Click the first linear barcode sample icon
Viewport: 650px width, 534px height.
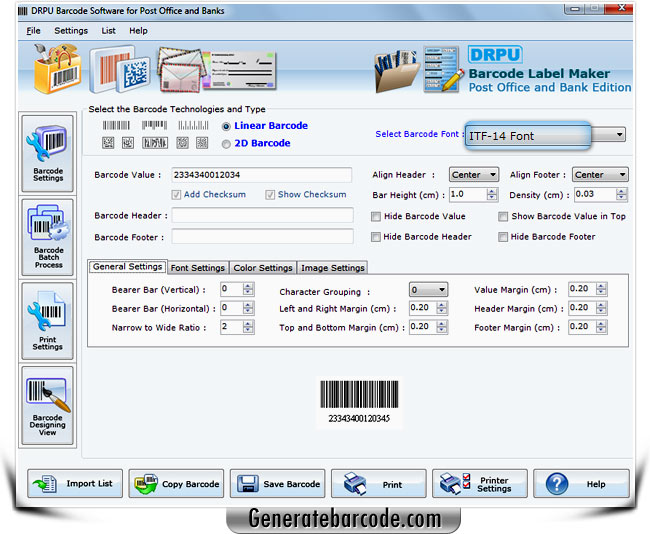[116, 125]
